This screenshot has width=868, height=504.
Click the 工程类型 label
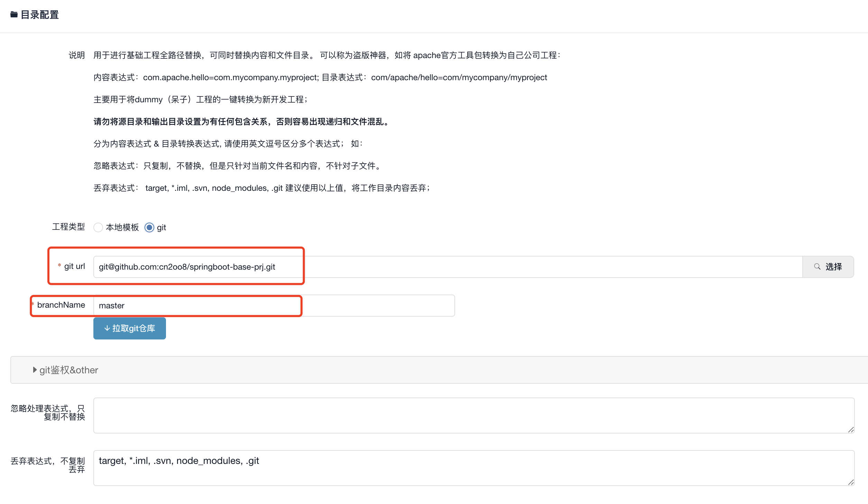tap(68, 227)
